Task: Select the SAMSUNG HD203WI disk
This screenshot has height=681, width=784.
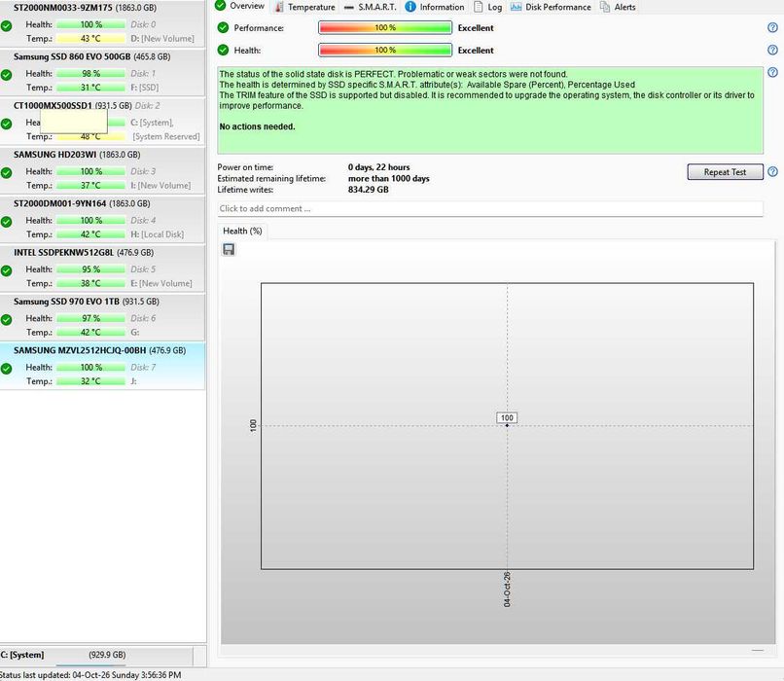Action: click(102, 170)
